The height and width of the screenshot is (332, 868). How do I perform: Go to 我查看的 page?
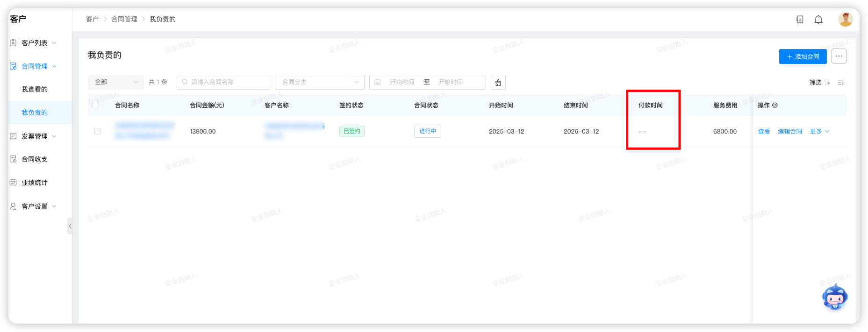[35, 89]
